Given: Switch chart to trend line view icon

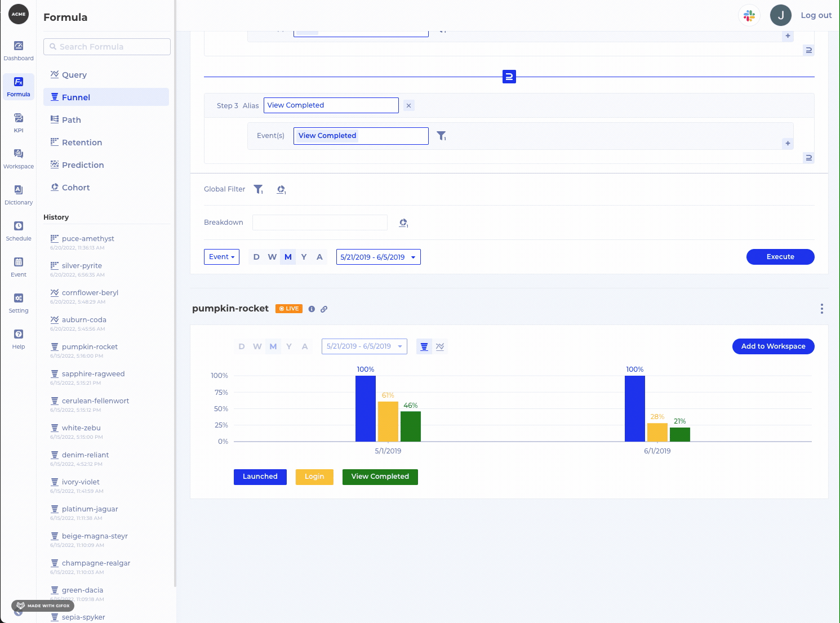Looking at the screenshot, I should click(x=440, y=346).
